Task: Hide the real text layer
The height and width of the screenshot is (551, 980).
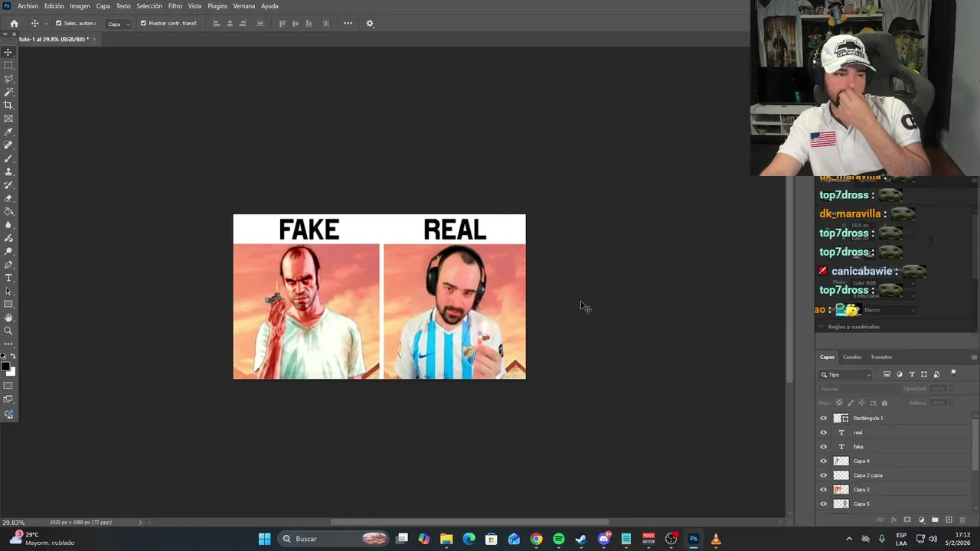Action: (x=823, y=432)
